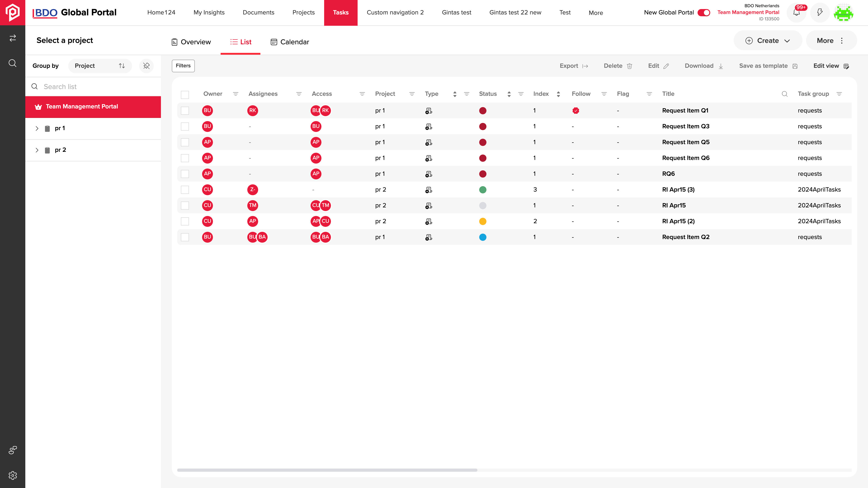
Task: Click the Title column search icon
Action: coord(785,94)
